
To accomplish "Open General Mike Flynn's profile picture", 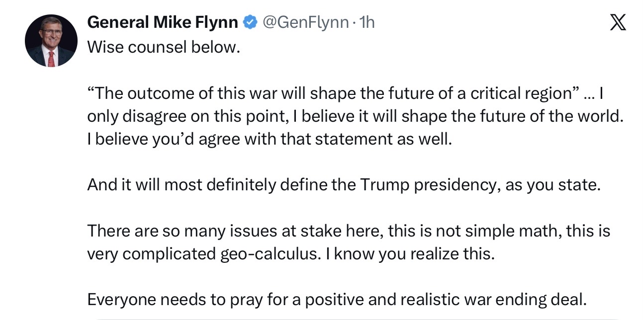I will 51,40.
